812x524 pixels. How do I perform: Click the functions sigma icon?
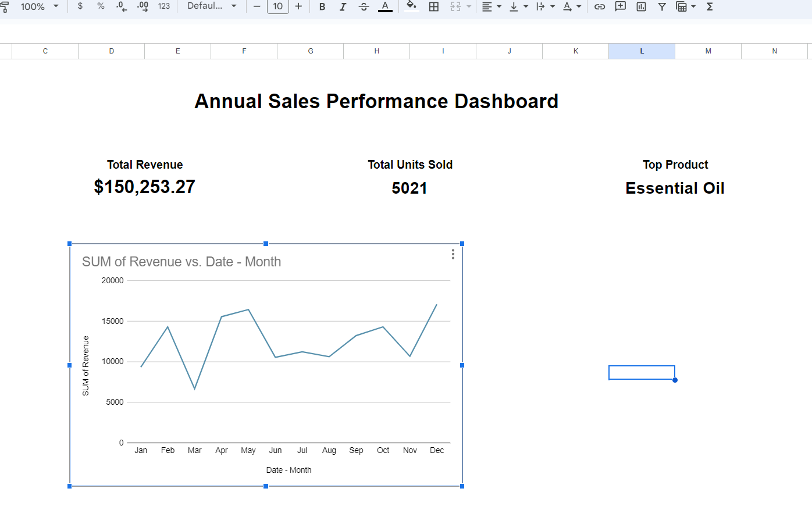pos(710,6)
